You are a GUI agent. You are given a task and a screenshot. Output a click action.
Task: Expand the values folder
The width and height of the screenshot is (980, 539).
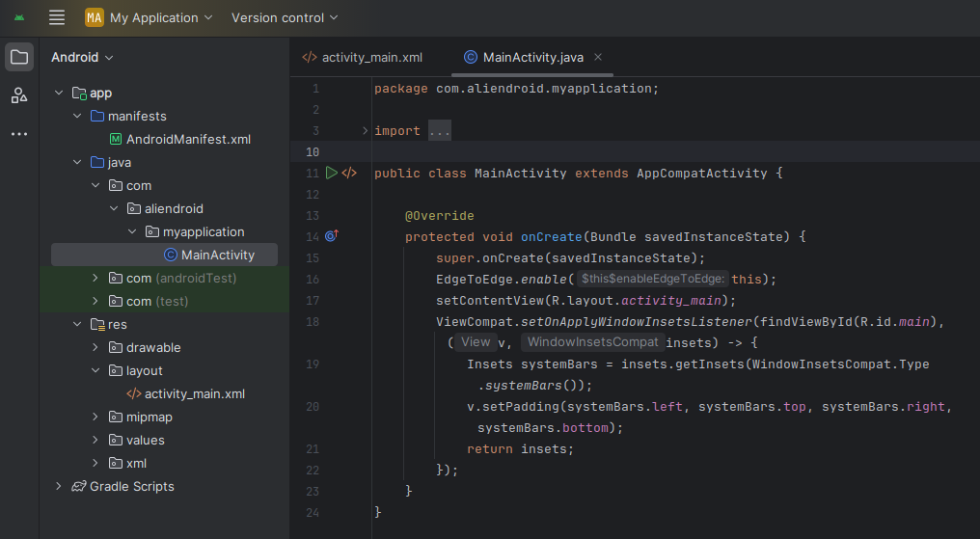pyautogui.click(x=95, y=440)
